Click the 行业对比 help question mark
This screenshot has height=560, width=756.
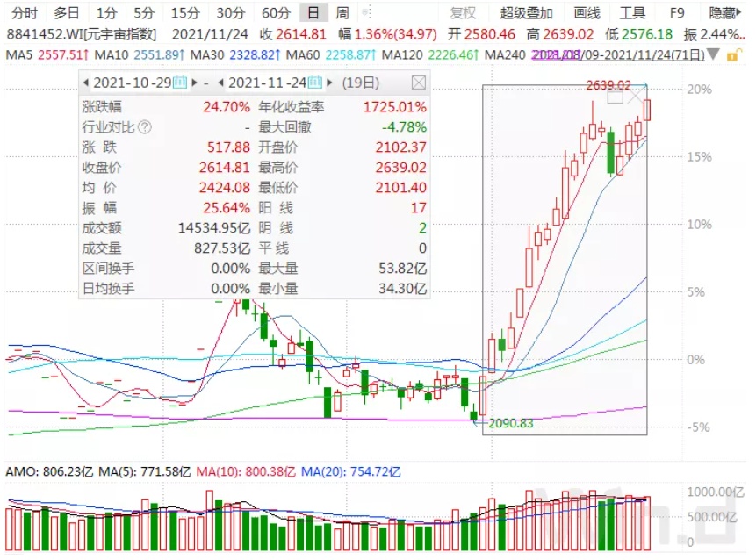click(144, 126)
